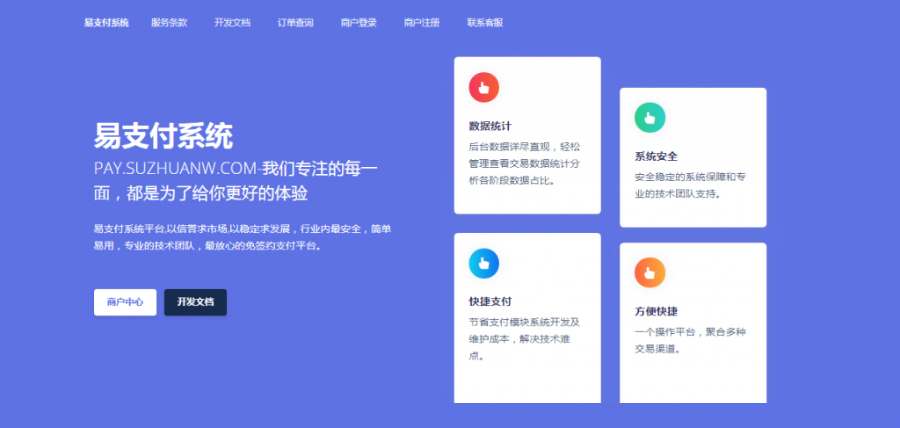Open the 商户登录 navigation item
Image resolution: width=900 pixels, height=428 pixels.
point(359,23)
